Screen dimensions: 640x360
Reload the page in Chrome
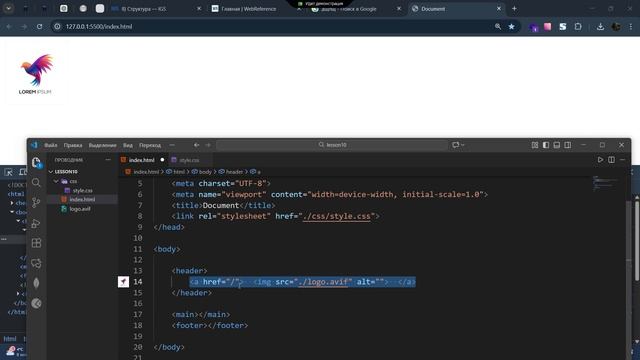[x=39, y=27]
